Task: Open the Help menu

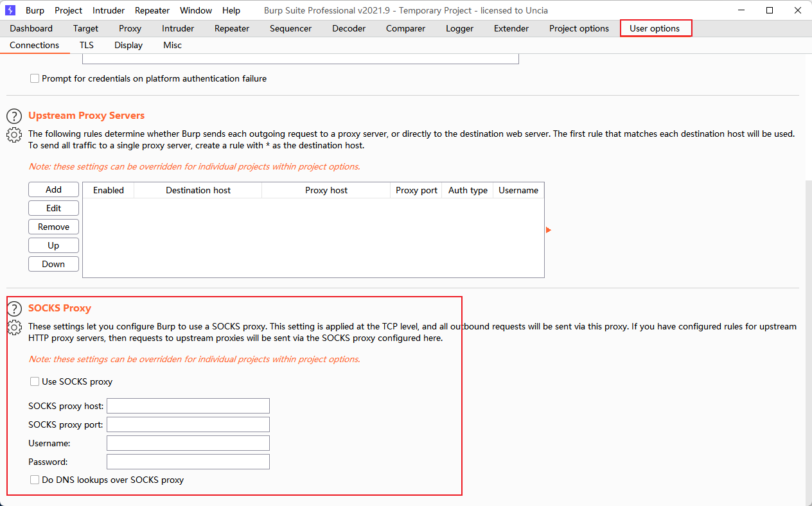Action: (231, 10)
